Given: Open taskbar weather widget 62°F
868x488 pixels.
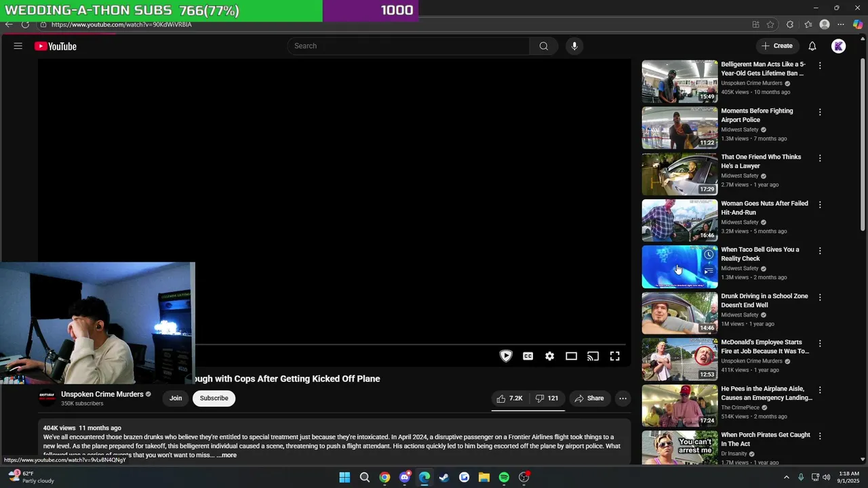Looking at the screenshot, I should point(31,477).
